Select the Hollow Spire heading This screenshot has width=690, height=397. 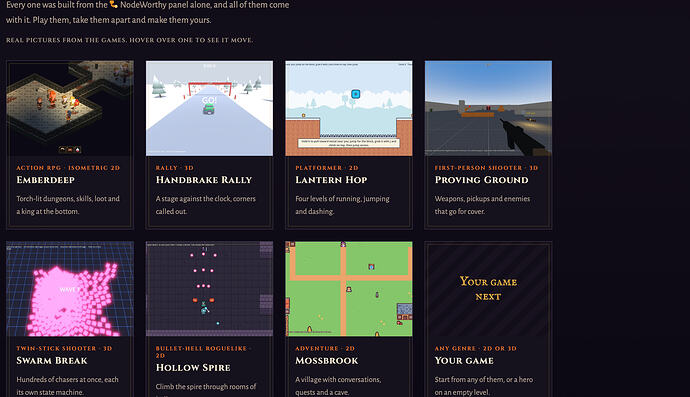click(193, 368)
